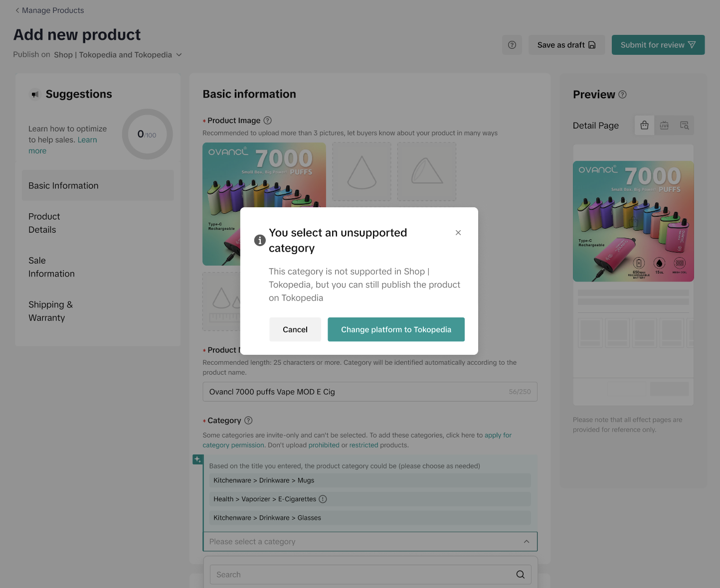Close the unsupported category dialog
Screen dimensions: 720x588
pyautogui.click(x=458, y=233)
